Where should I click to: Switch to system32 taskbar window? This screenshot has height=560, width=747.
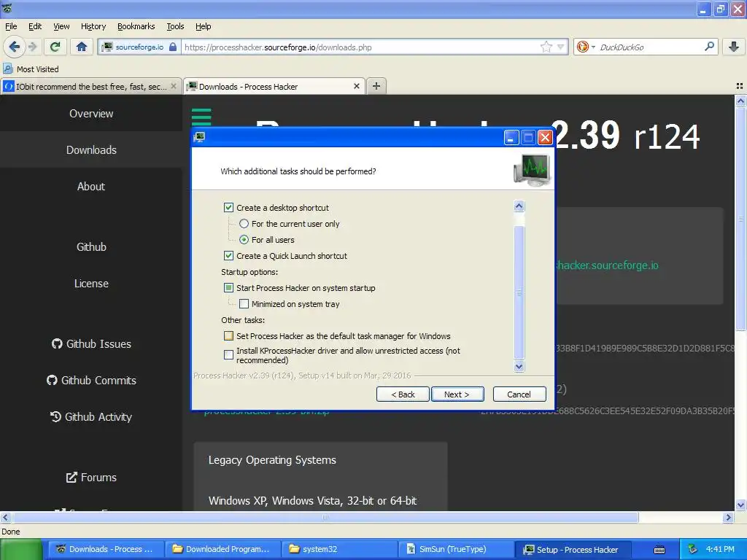(x=340, y=549)
